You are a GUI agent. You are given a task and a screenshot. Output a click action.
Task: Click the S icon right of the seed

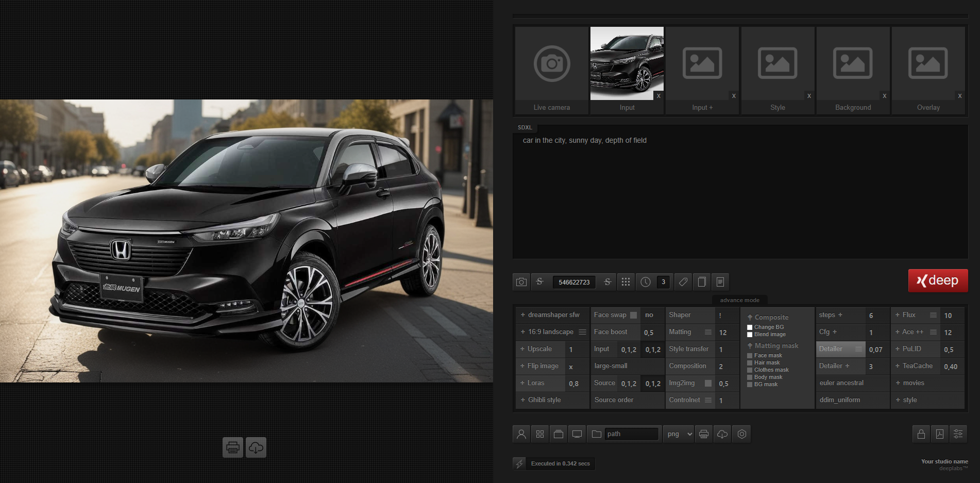click(x=607, y=282)
